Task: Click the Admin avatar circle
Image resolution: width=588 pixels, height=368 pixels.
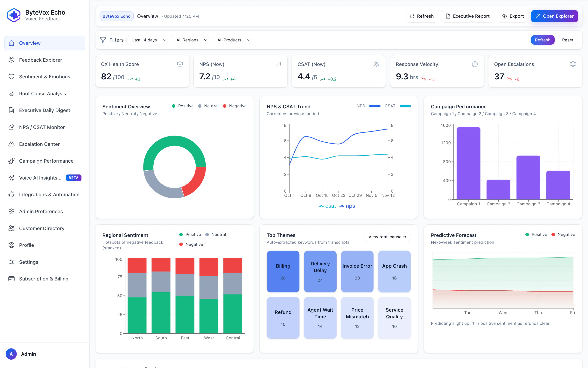Action: pyautogui.click(x=11, y=354)
